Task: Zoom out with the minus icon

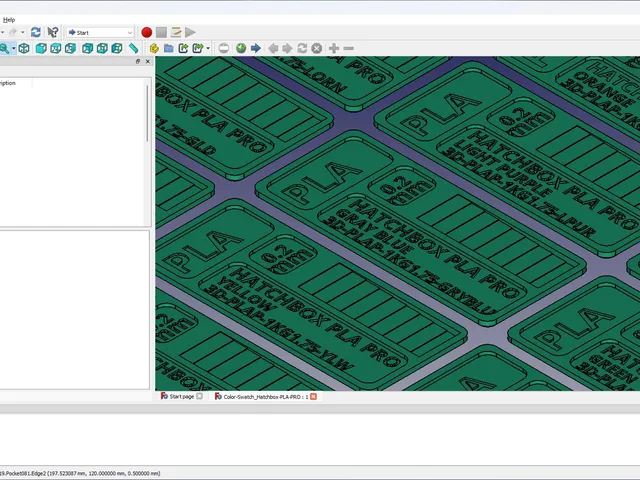Action: (x=349, y=49)
